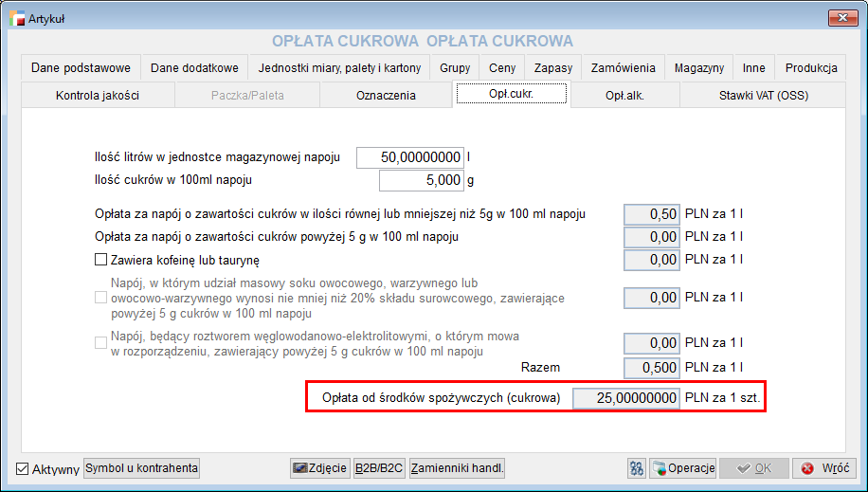Open the Ceny tab
The height and width of the screenshot is (492, 868).
click(x=502, y=68)
